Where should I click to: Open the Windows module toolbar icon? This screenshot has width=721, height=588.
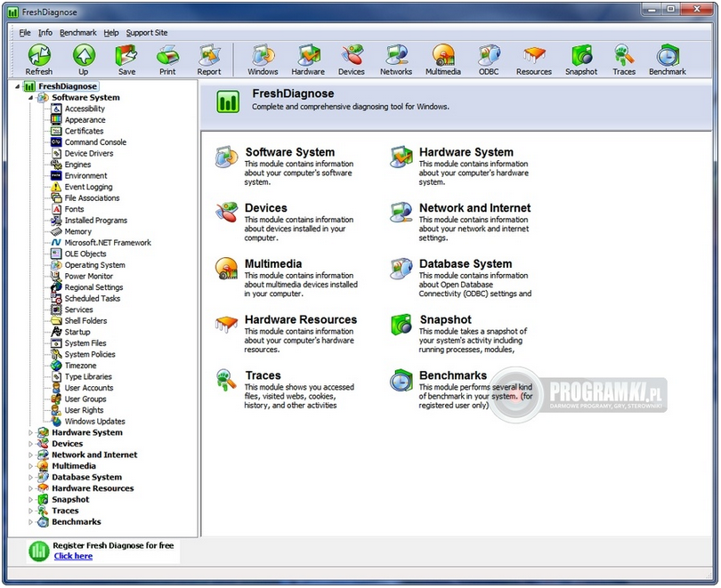[263, 55]
